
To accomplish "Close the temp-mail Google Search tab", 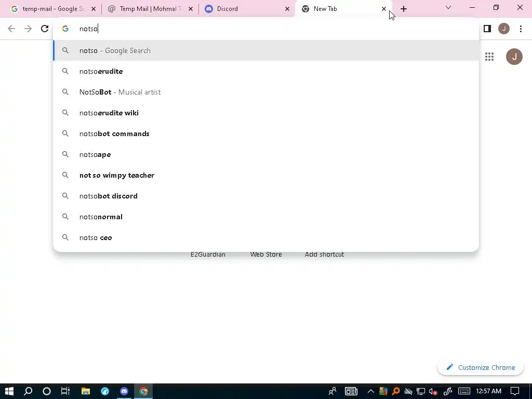I will [x=94, y=9].
